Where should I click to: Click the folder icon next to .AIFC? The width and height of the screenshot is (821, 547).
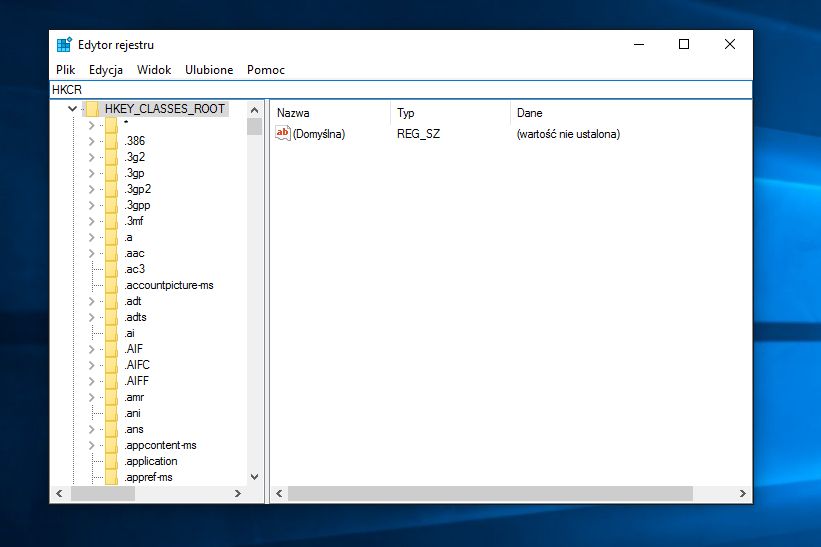coord(111,365)
